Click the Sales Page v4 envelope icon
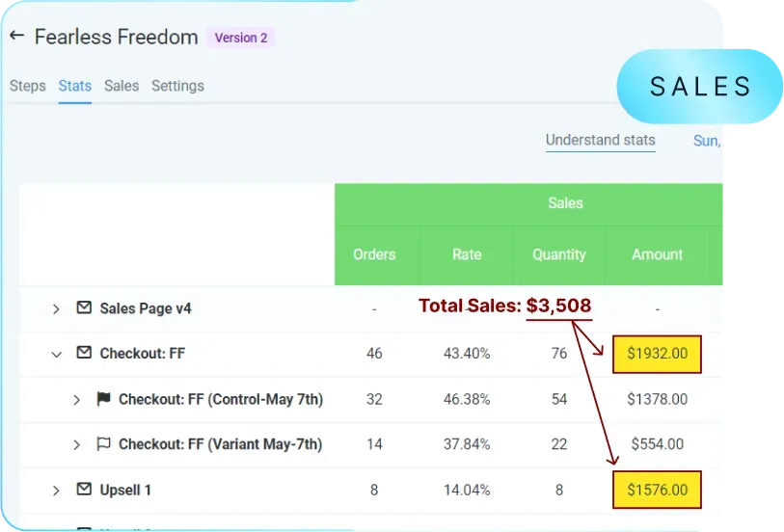This screenshot has height=532, width=784. pyautogui.click(x=84, y=307)
